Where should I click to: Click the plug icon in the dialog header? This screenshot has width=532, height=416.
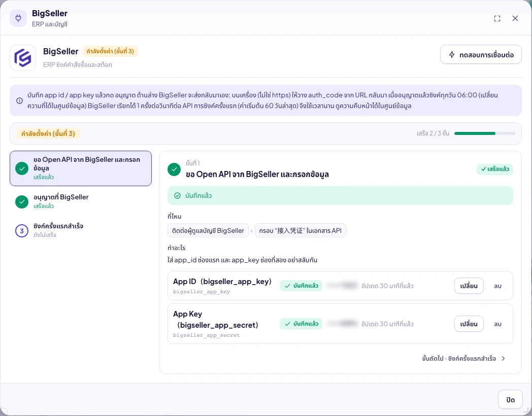pyautogui.click(x=18, y=18)
